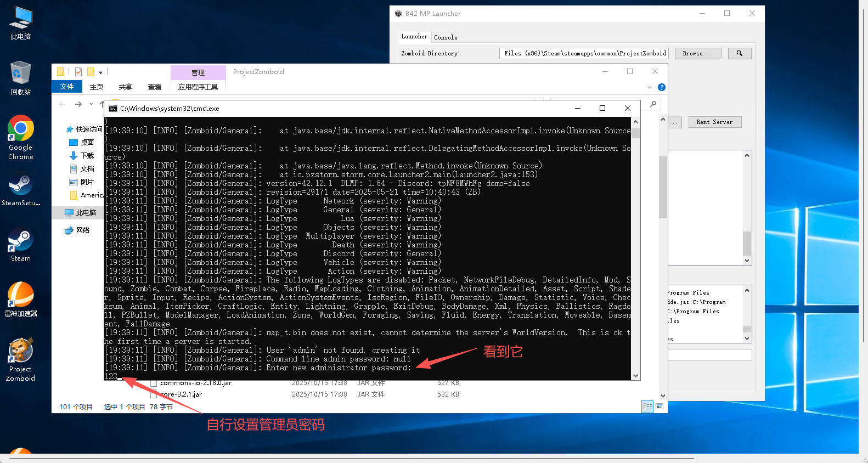Tick the checkbox beside commons-io-2.18.0.jar
The width and height of the screenshot is (868, 463).
[154, 383]
